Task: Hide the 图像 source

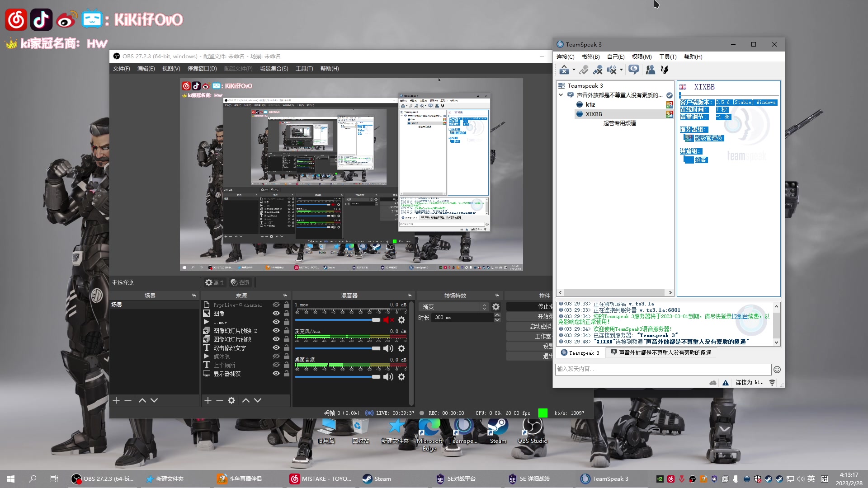Action: click(x=276, y=314)
